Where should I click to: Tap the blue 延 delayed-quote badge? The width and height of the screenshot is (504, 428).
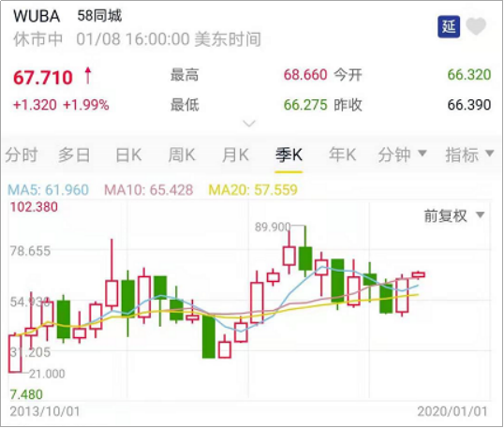(449, 26)
